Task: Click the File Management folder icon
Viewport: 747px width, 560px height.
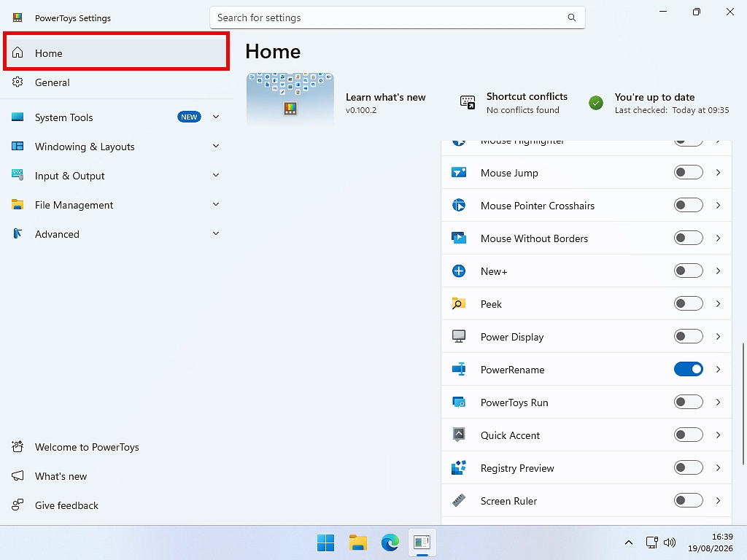Action: point(18,205)
